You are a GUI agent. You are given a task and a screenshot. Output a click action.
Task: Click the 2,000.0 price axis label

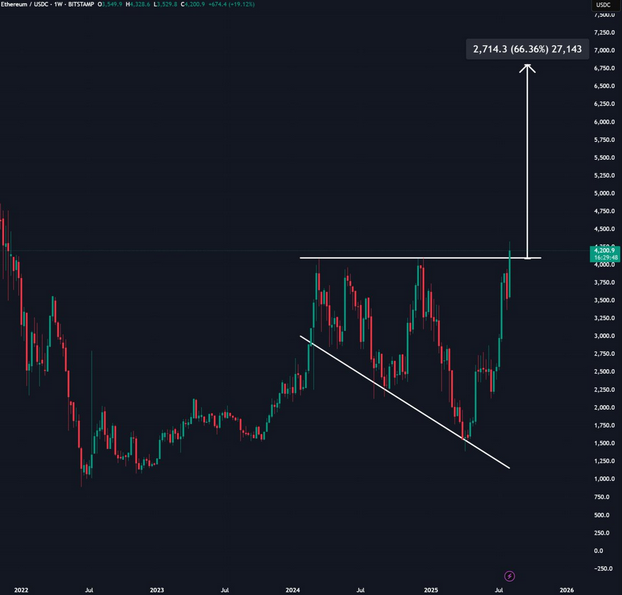(x=604, y=408)
